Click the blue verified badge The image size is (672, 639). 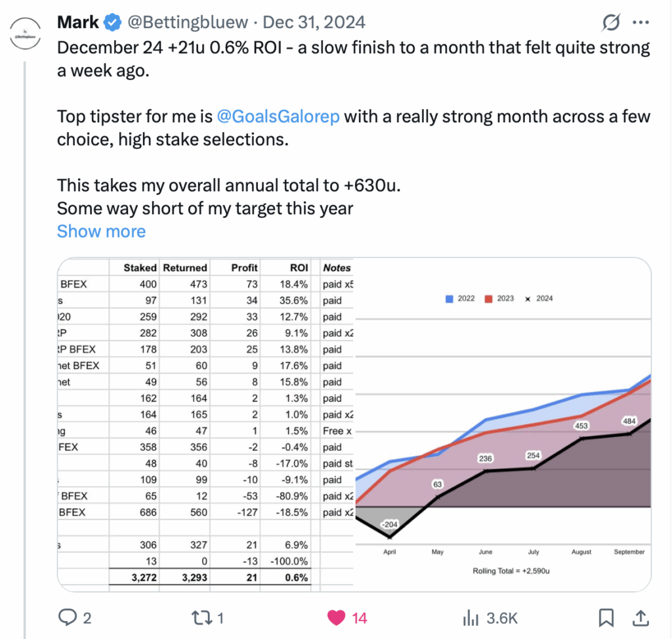[113, 22]
